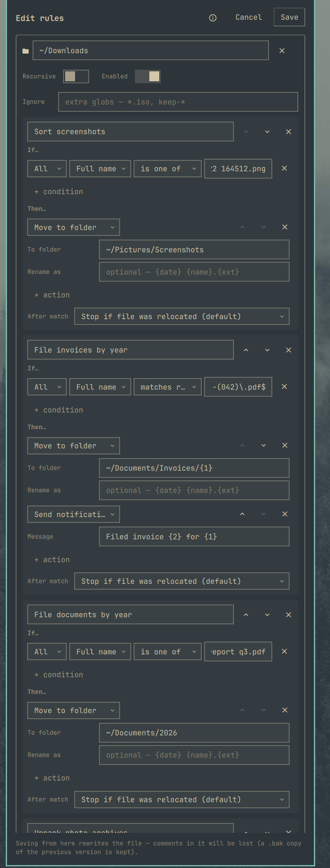Move Send notification action up

(x=242, y=514)
